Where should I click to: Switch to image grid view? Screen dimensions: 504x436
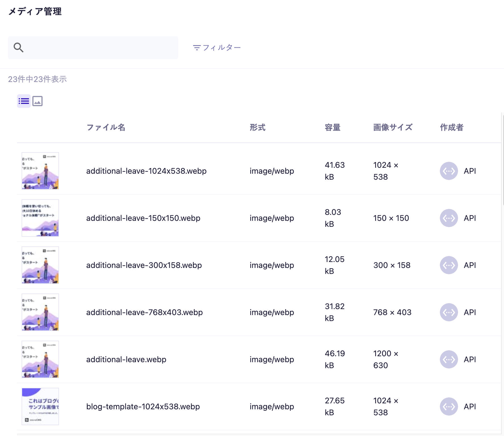coord(37,101)
